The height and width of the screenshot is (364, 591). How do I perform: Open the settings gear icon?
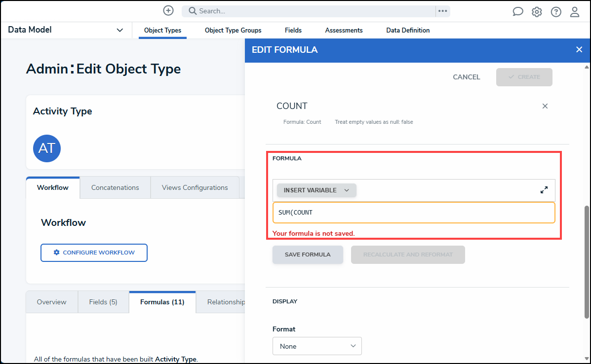pyautogui.click(x=537, y=12)
